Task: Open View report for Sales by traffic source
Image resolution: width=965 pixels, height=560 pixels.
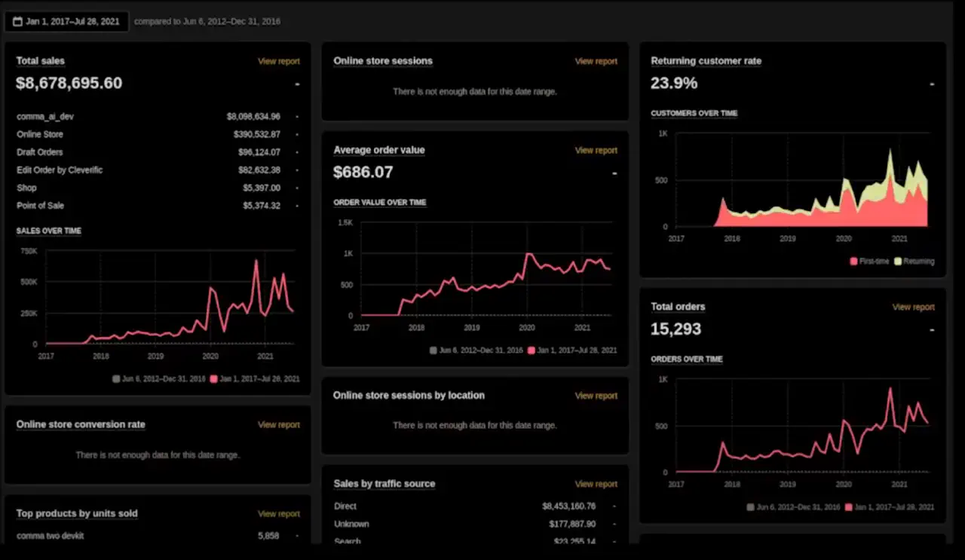Action: pyautogui.click(x=596, y=485)
